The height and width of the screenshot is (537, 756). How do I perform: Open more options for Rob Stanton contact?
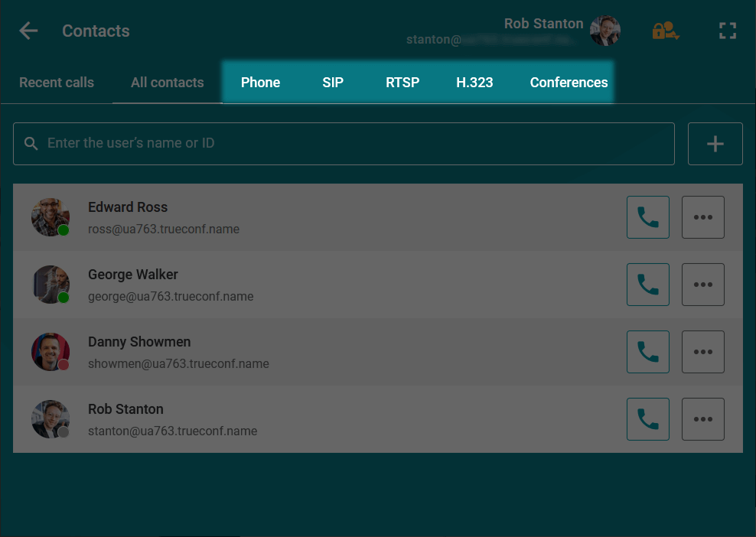coord(703,419)
